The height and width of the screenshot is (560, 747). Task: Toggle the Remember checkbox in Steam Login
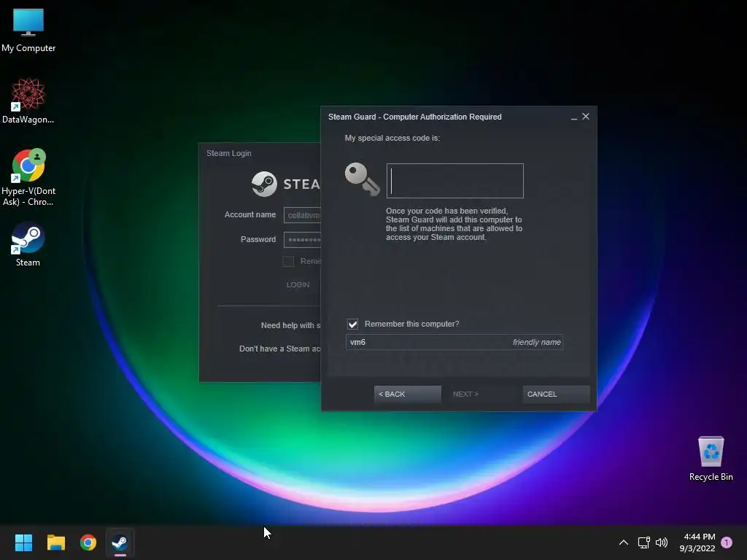[x=288, y=261]
